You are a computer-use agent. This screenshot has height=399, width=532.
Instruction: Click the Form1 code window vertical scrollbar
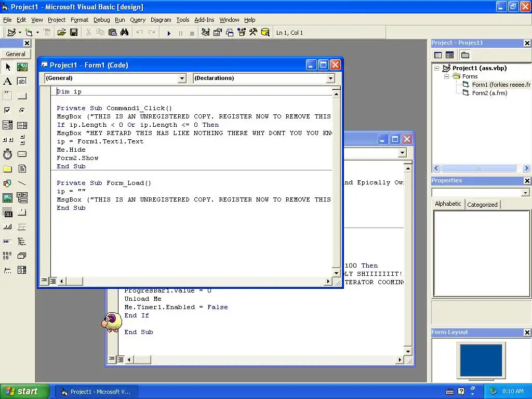[x=336, y=183]
